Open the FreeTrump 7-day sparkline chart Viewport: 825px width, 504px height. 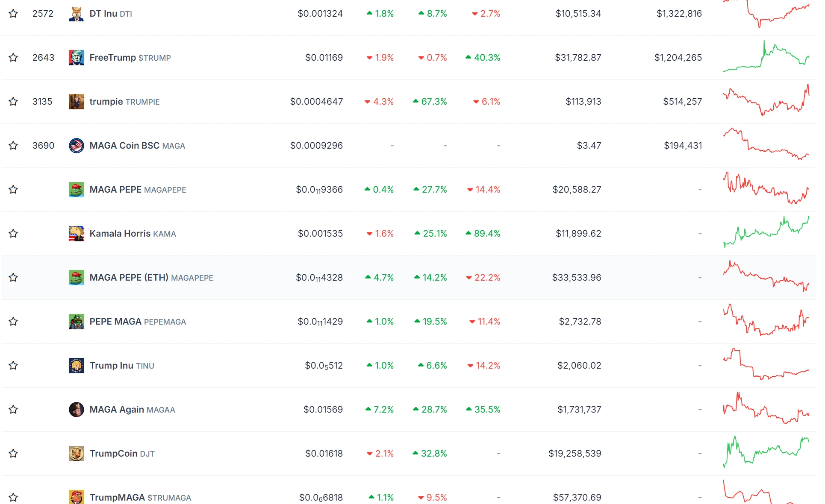point(766,57)
